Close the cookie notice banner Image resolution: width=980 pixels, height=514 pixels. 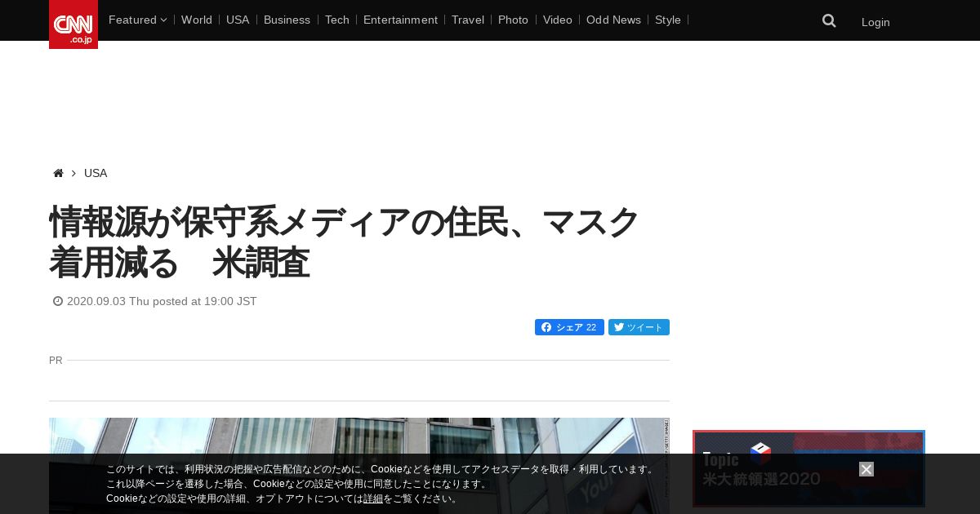coord(866,469)
